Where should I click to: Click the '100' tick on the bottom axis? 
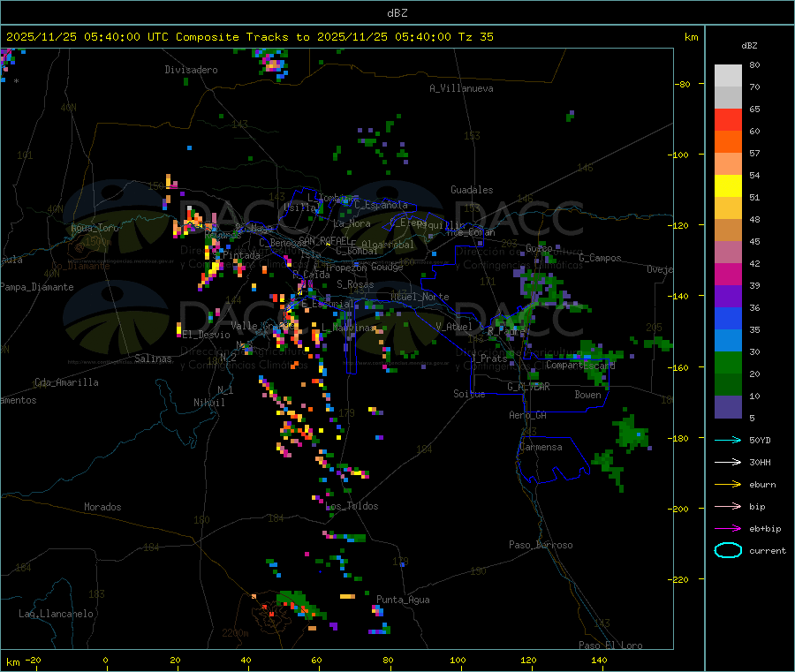(x=458, y=660)
